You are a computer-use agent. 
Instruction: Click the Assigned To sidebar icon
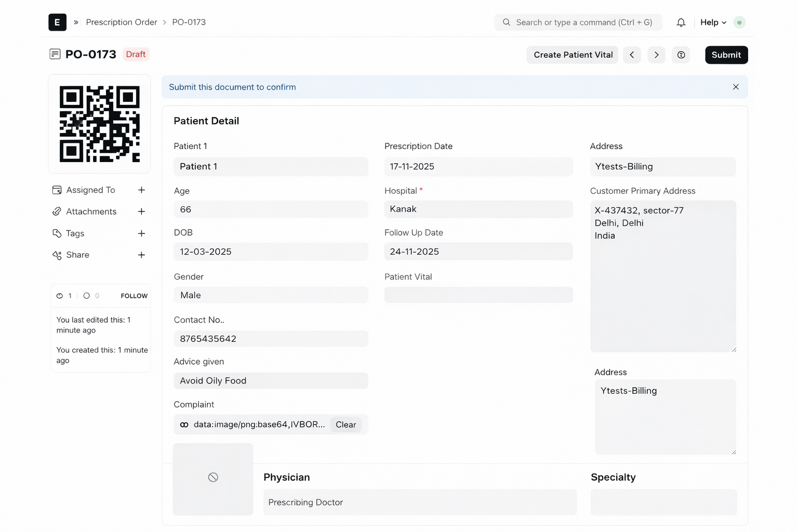tap(57, 190)
